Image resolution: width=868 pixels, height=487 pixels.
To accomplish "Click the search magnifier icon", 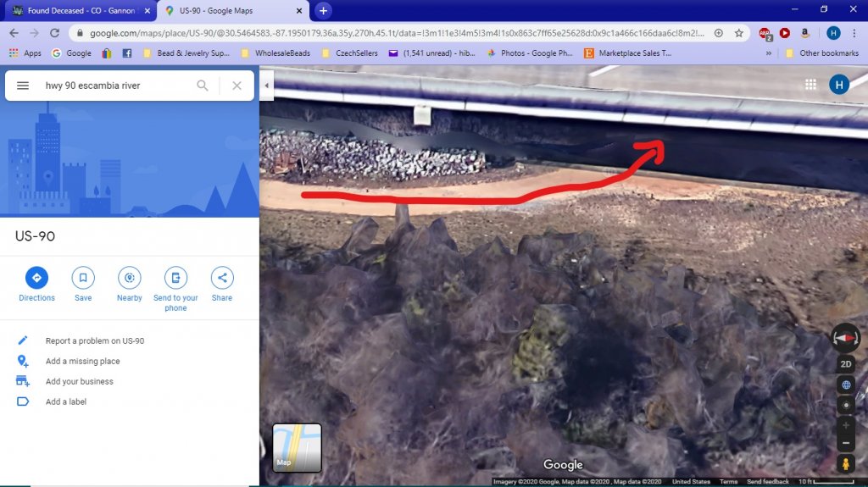I will pyautogui.click(x=203, y=86).
